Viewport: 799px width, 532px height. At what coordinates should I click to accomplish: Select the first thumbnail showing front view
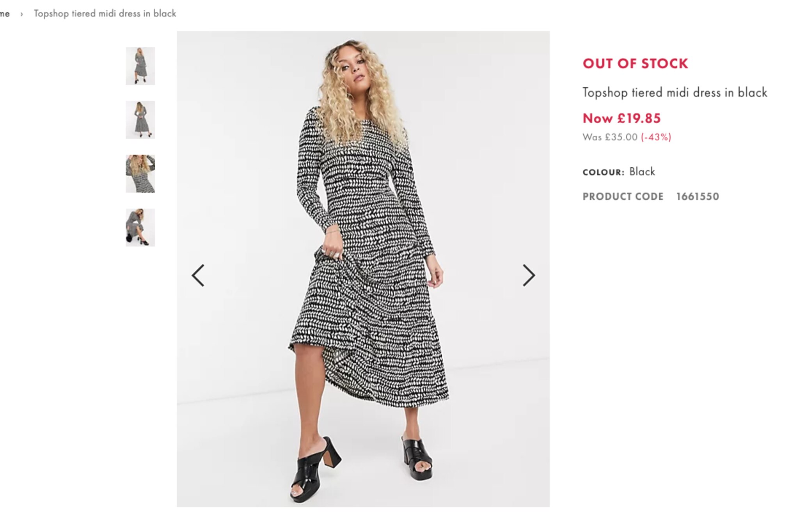pos(140,66)
